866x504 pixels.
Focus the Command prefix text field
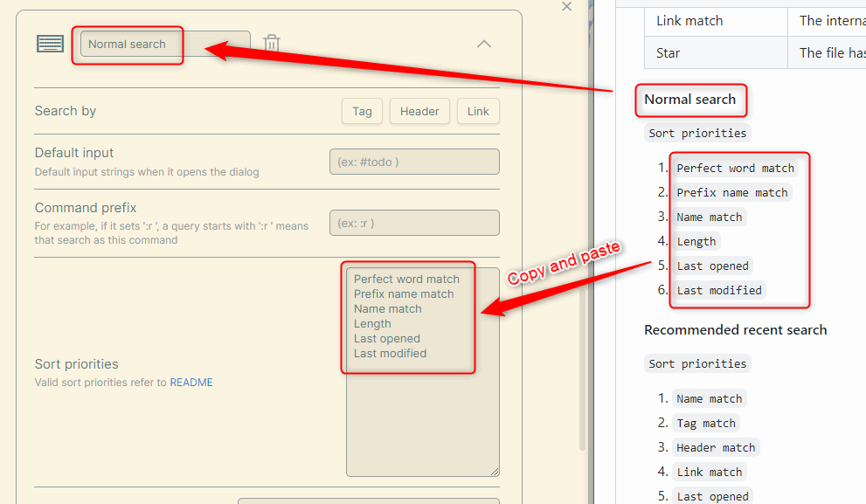415,223
